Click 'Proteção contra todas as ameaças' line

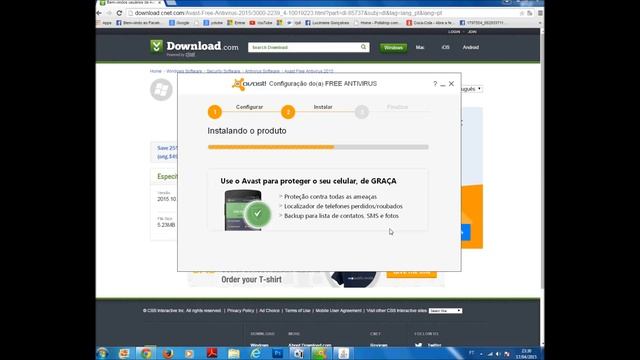pyautogui.click(x=330, y=197)
